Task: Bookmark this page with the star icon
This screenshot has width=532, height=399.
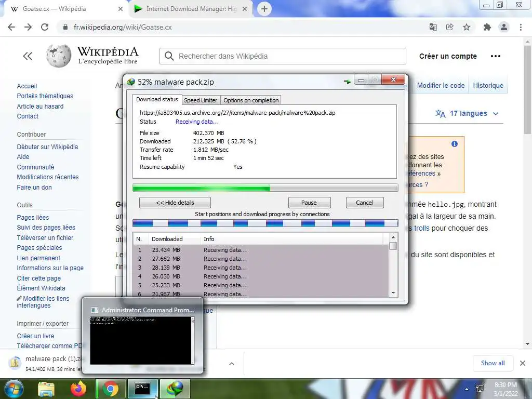Action: click(x=467, y=27)
